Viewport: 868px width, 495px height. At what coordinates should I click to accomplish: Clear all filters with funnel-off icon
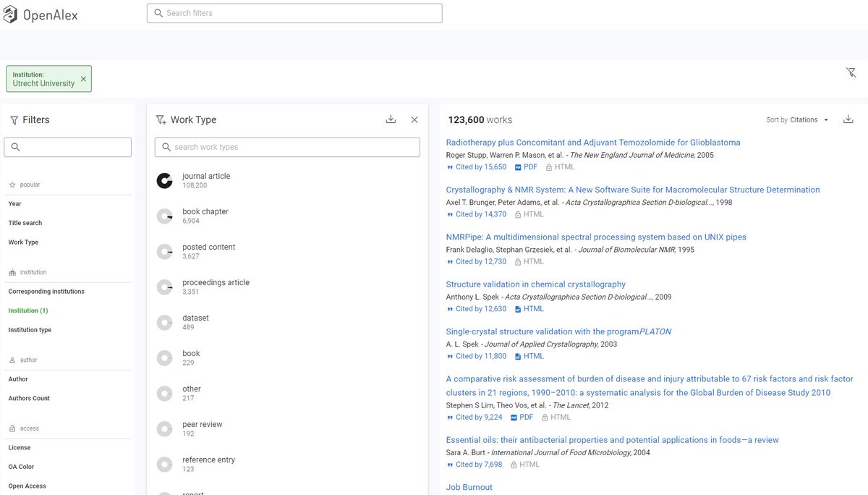click(x=851, y=72)
